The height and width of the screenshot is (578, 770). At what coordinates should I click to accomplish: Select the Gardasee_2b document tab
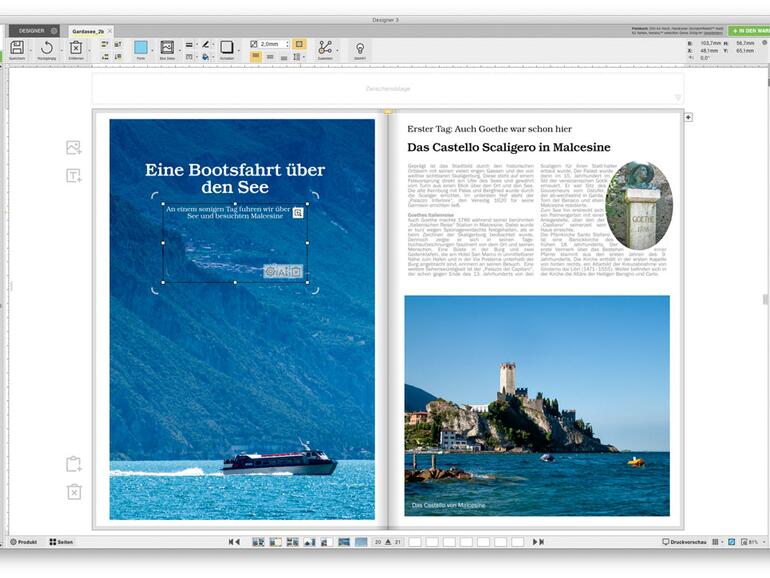[88, 31]
